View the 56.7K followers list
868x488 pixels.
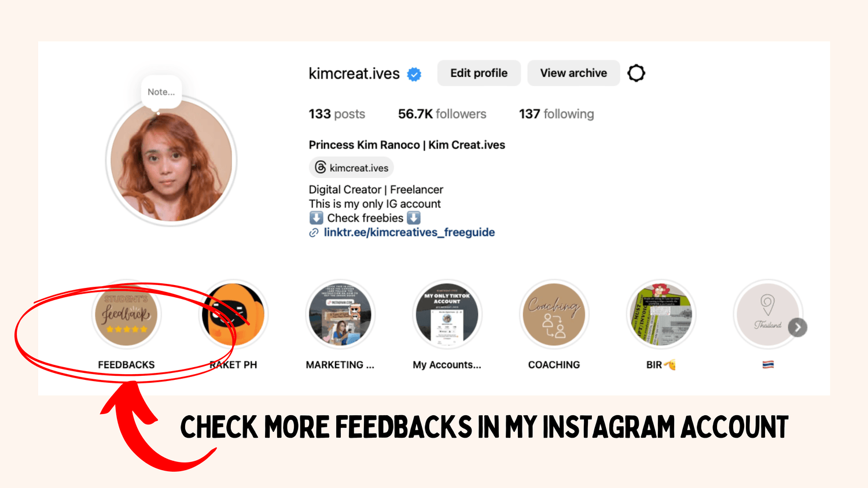pyautogui.click(x=442, y=114)
